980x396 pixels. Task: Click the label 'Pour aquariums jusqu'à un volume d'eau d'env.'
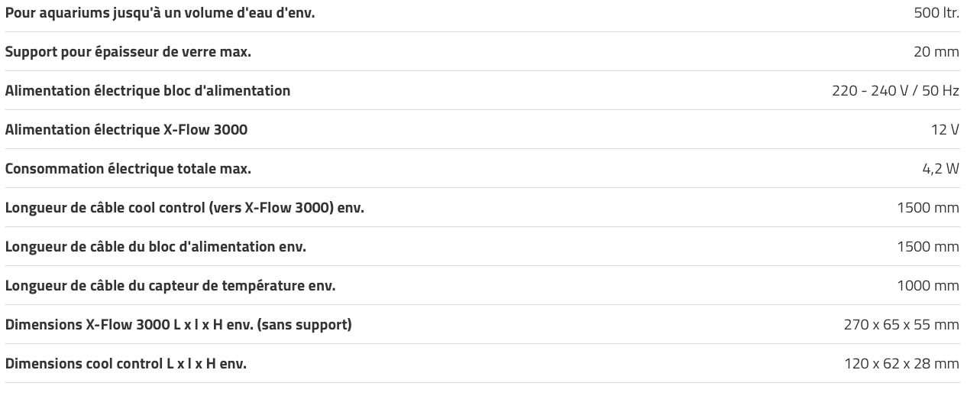tap(160, 13)
